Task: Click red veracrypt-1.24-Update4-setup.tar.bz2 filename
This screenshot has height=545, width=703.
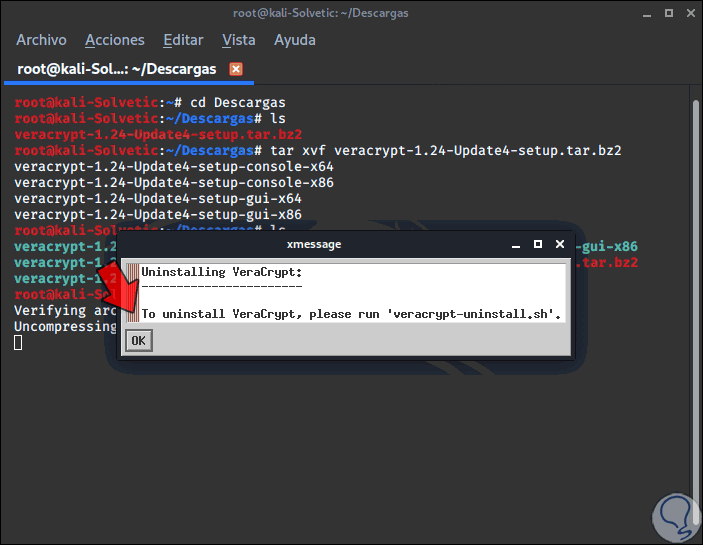Action: click(x=158, y=134)
